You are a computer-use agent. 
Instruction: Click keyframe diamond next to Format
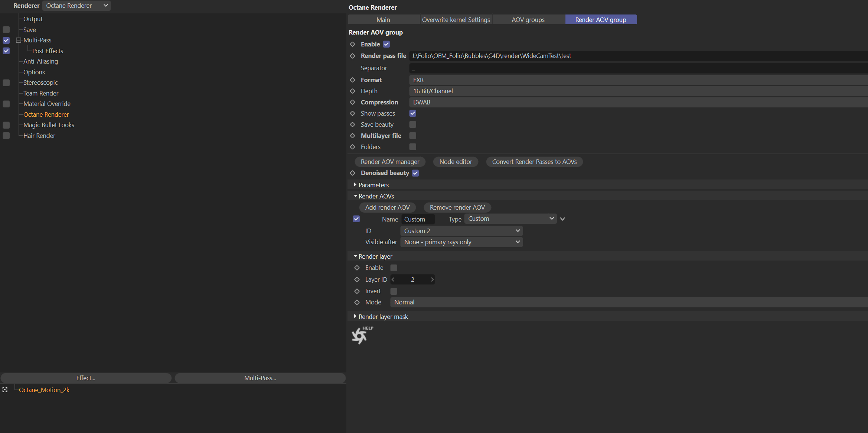click(353, 80)
